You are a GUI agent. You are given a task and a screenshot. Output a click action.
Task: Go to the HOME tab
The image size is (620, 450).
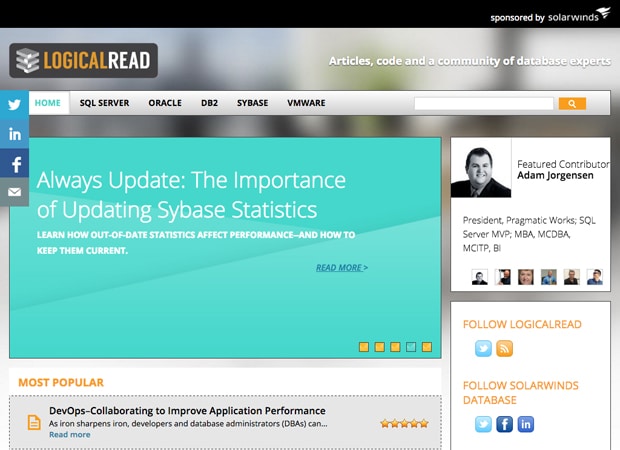[x=47, y=103]
